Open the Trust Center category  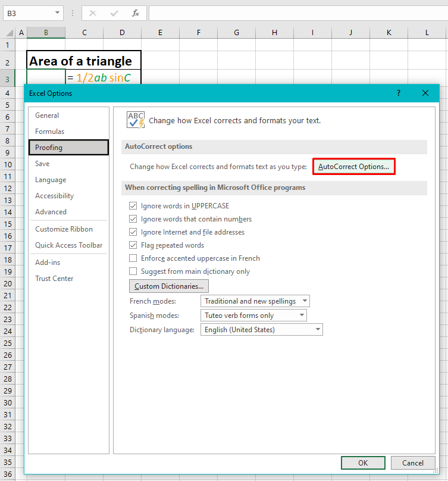point(68,279)
